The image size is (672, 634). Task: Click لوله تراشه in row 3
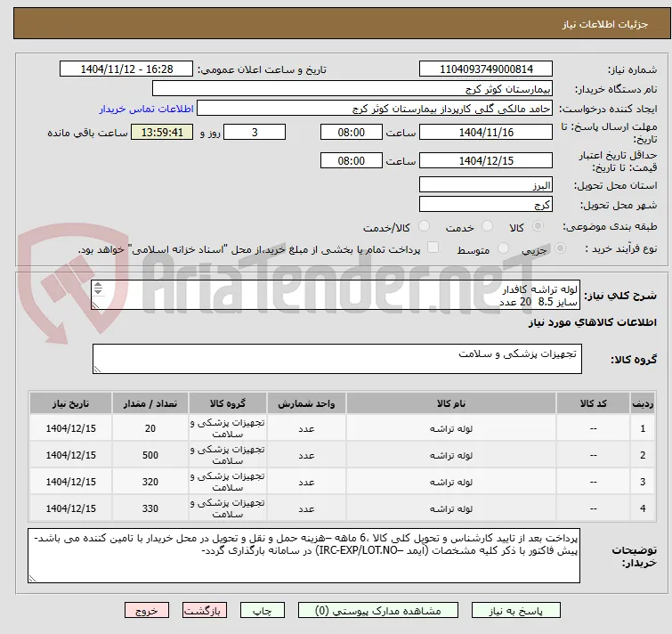pos(451,482)
